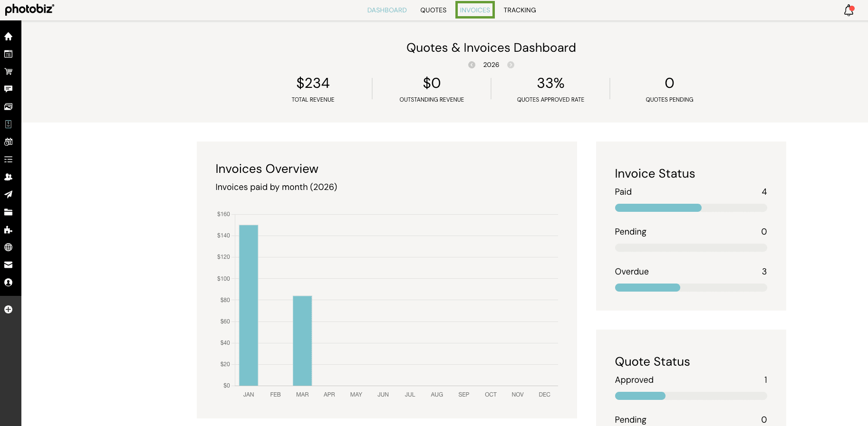Click the Invoice Status heading
868x426 pixels.
655,174
